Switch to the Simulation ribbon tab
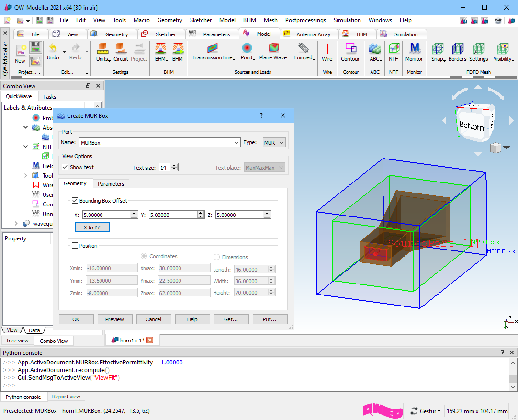This screenshot has width=518, height=420. (x=401, y=34)
